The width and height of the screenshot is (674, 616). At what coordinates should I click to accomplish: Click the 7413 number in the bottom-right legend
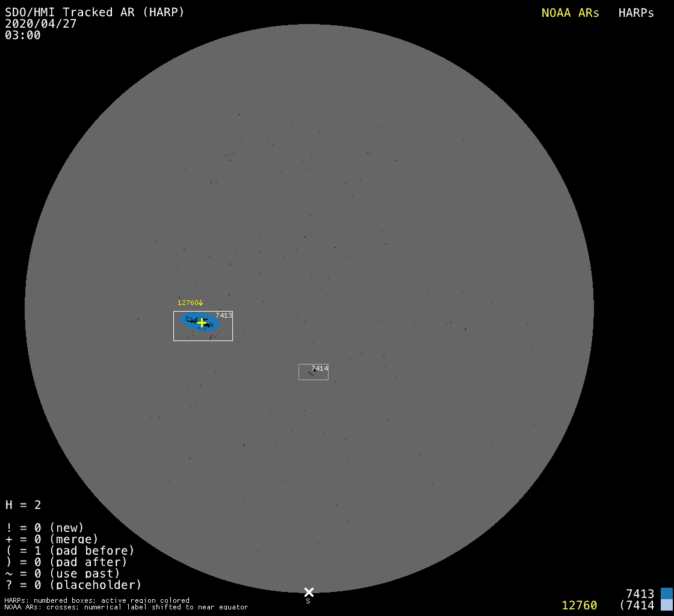coord(640,594)
